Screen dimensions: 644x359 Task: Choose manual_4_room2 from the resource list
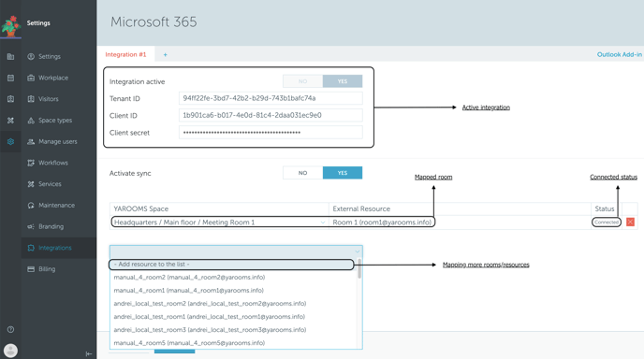coord(189,278)
